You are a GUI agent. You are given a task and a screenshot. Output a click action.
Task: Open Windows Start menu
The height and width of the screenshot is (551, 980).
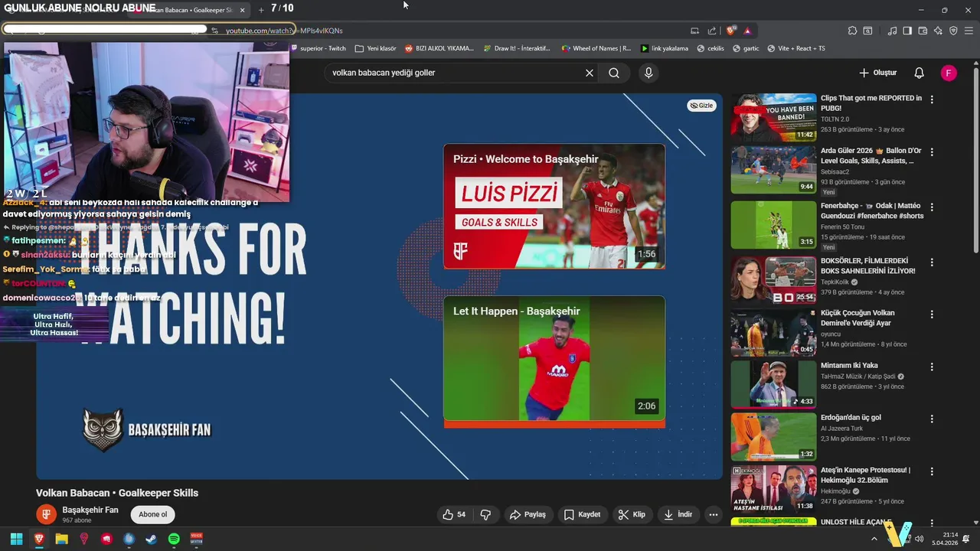pyautogui.click(x=16, y=539)
